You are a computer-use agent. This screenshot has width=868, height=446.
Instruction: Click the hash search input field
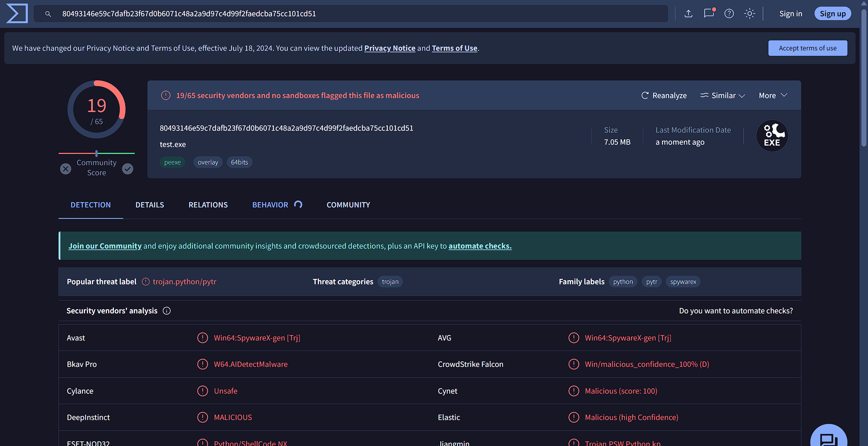(351, 14)
